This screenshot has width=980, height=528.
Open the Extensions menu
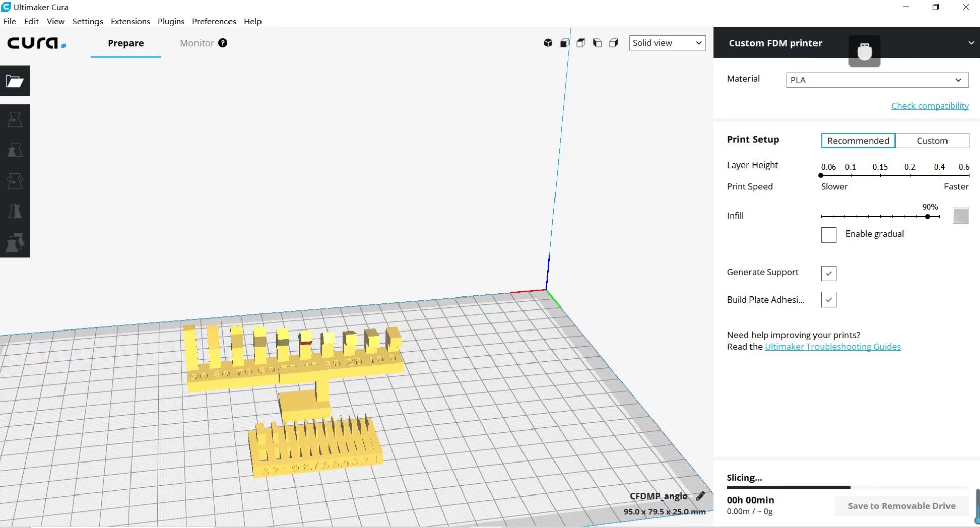[130, 21]
